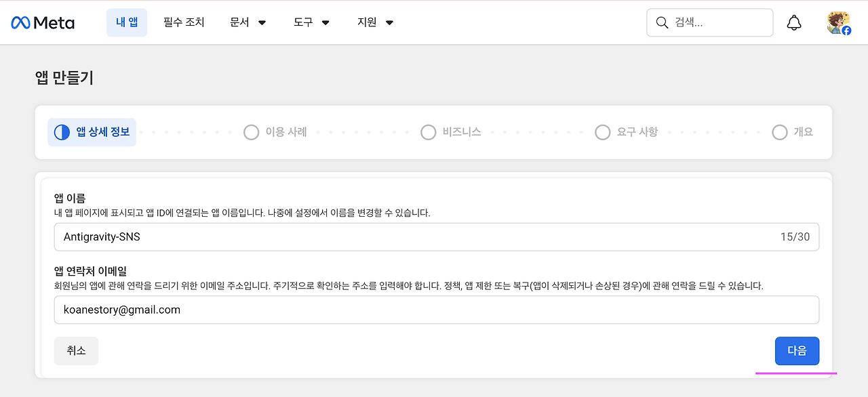Click the search magnifier icon

(x=662, y=22)
